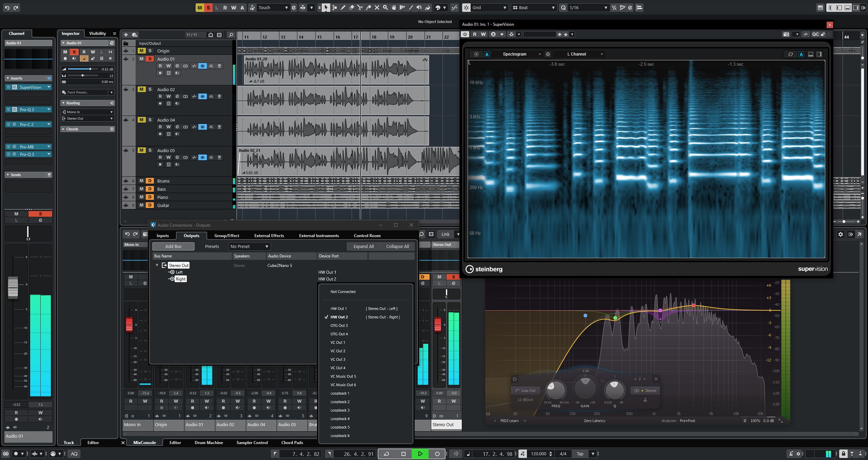
Task: Select the Zoom magnifier tool
Action: [x=385, y=7]
